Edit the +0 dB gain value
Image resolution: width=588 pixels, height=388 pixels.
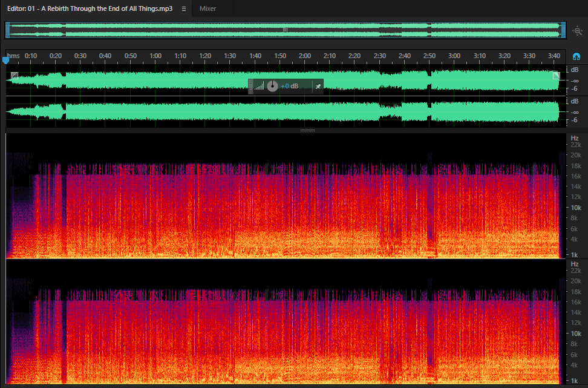[x=290, y=87]
